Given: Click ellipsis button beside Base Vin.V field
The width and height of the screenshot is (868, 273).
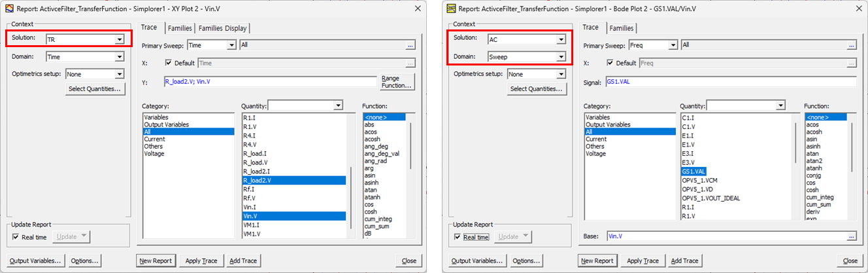Looking at the screenshot, I should pos(850,236).
